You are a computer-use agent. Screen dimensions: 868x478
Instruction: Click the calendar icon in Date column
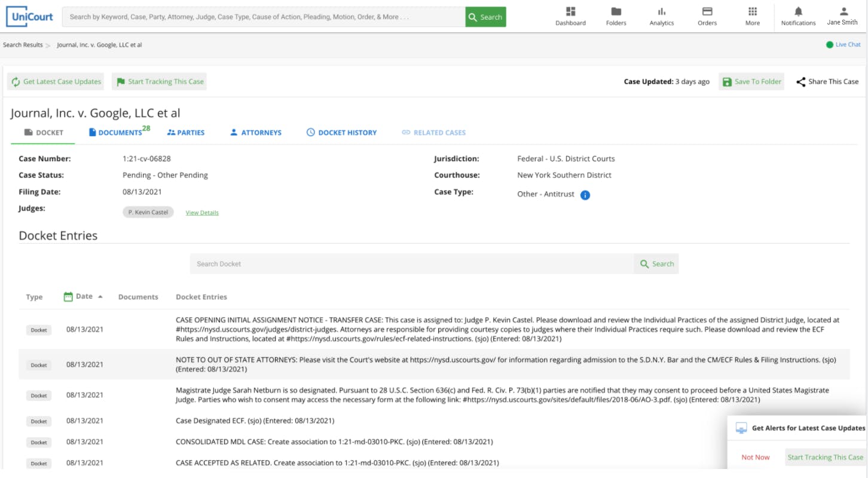(x=68, y=296)
